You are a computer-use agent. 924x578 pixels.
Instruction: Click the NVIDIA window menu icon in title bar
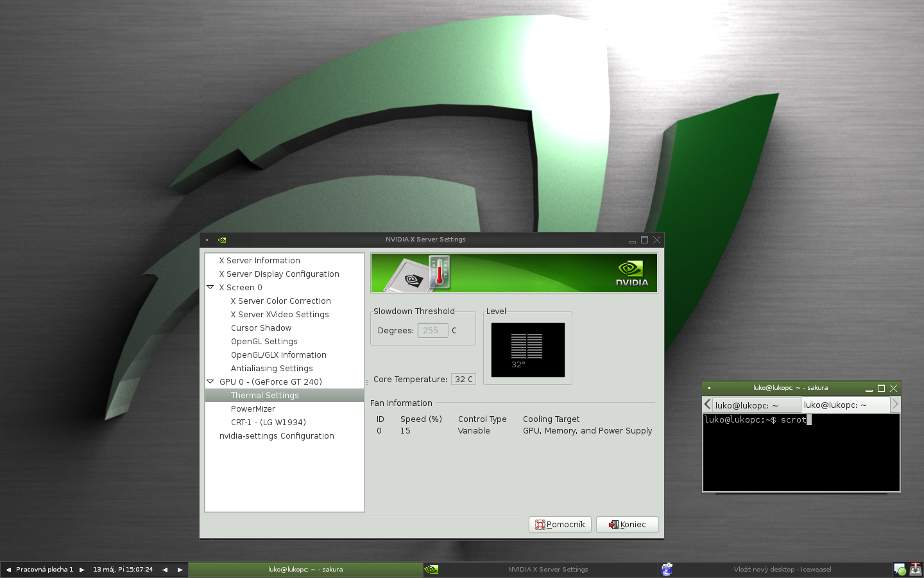click(222, 240)
